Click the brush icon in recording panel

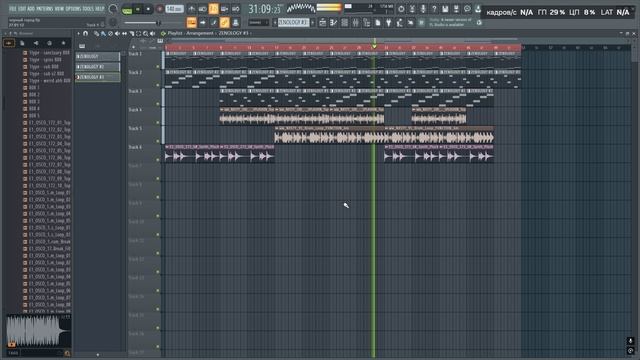click(213, 22)
